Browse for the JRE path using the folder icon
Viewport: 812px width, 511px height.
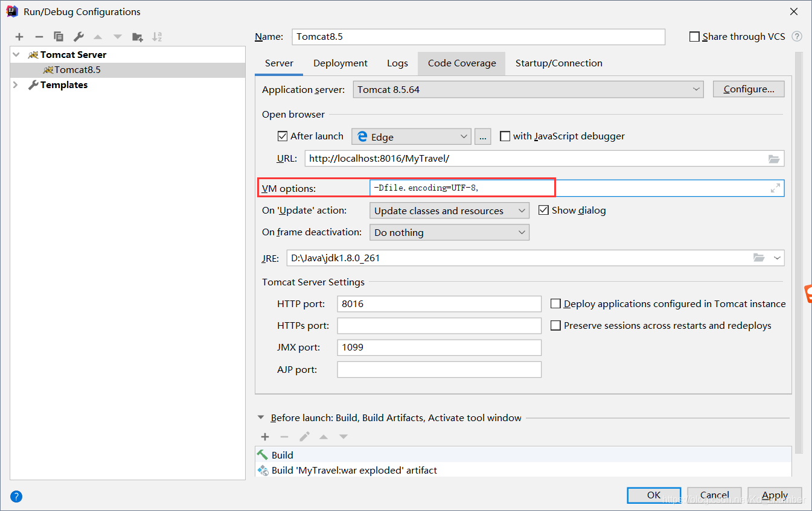[759, 258]
